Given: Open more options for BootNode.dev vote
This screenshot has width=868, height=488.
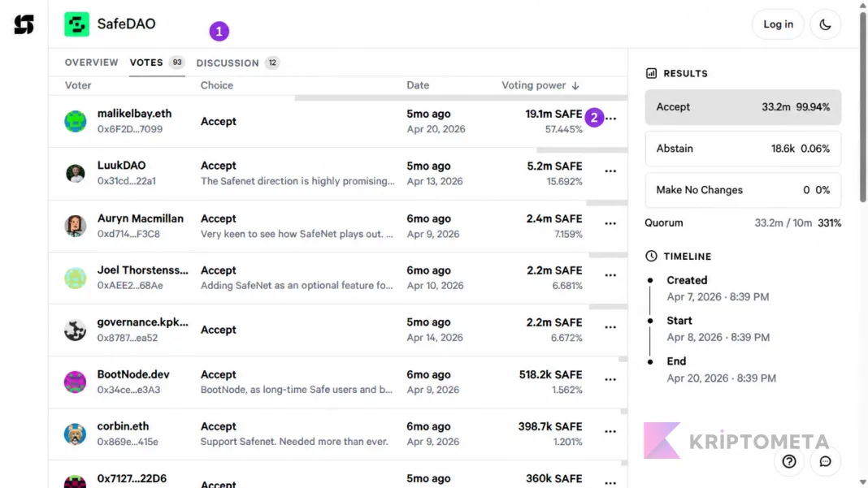Looking at the screenshot, I should point(610,379).
